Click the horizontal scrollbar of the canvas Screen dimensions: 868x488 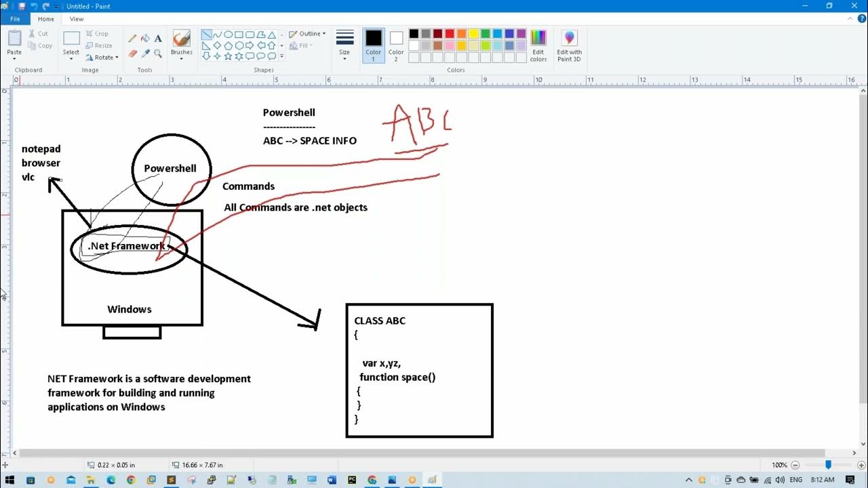tap(422, 453)
